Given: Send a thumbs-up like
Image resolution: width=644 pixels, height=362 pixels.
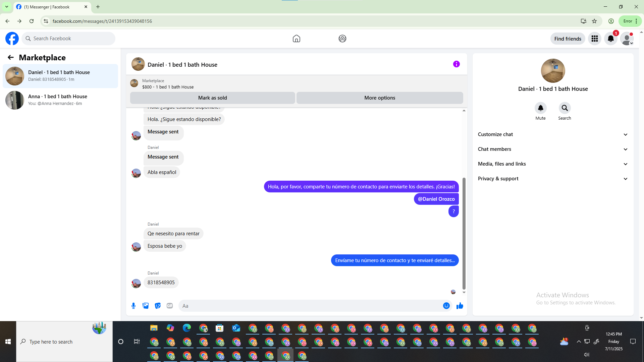Looking at the screenshot, I should click(460, 306).
